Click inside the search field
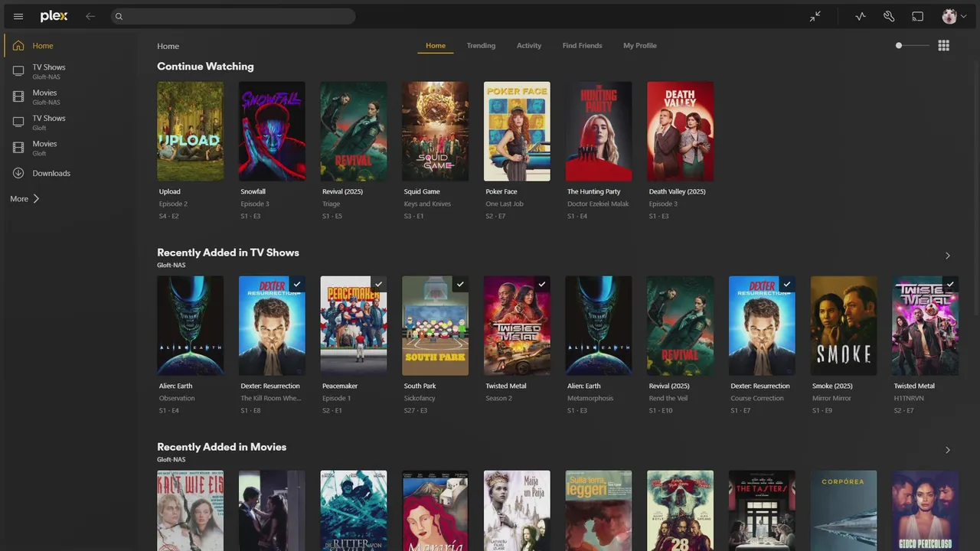The height and width of the screenshot is (551, 980). point(233,16)
